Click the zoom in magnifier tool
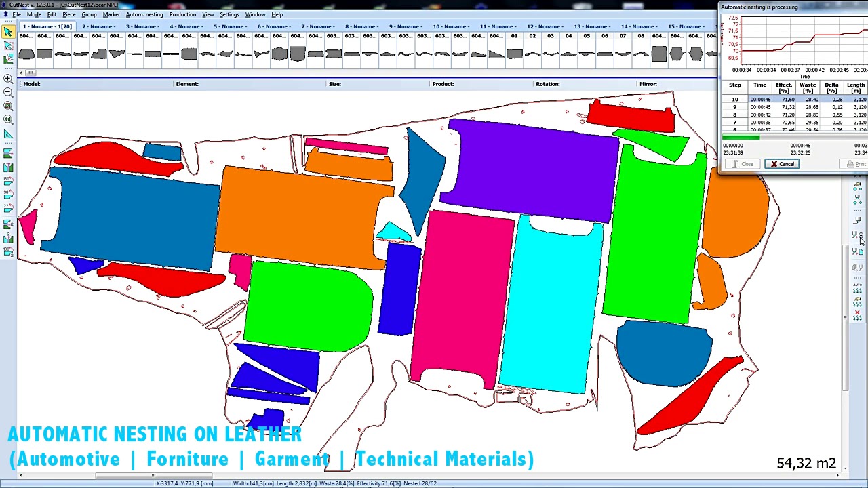Image resolution: width=868 pixels, height=488 pixels. coord(8,79)
